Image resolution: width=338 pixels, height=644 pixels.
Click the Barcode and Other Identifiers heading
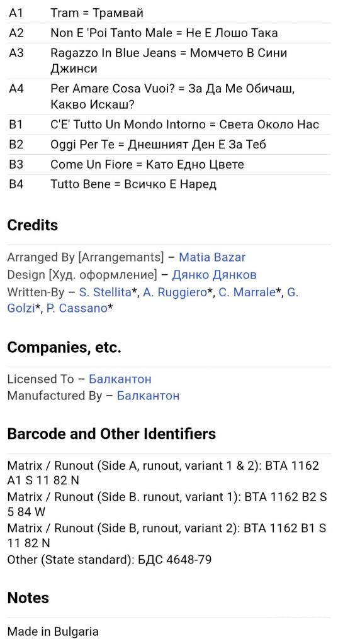tap(111, 434)
